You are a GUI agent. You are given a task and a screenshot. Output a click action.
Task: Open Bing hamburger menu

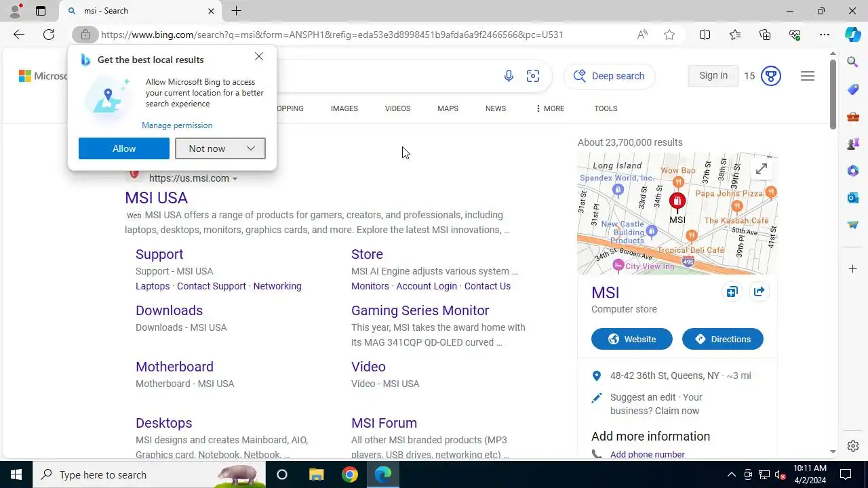coord(808,76)
